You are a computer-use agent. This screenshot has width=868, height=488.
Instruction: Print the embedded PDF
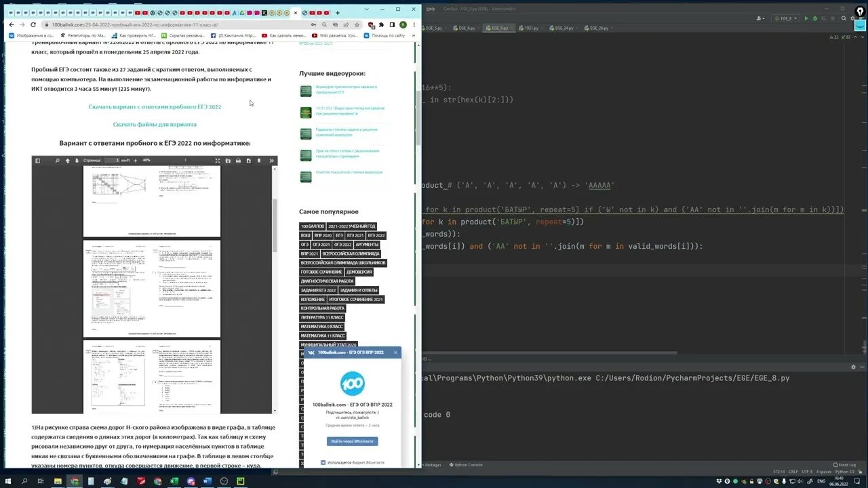(238, 161)
